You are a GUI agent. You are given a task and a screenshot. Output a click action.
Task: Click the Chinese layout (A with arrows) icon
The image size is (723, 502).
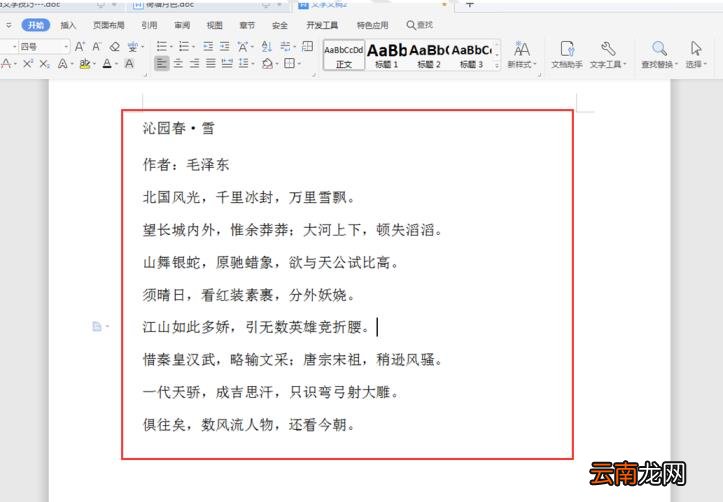(243, 47)
